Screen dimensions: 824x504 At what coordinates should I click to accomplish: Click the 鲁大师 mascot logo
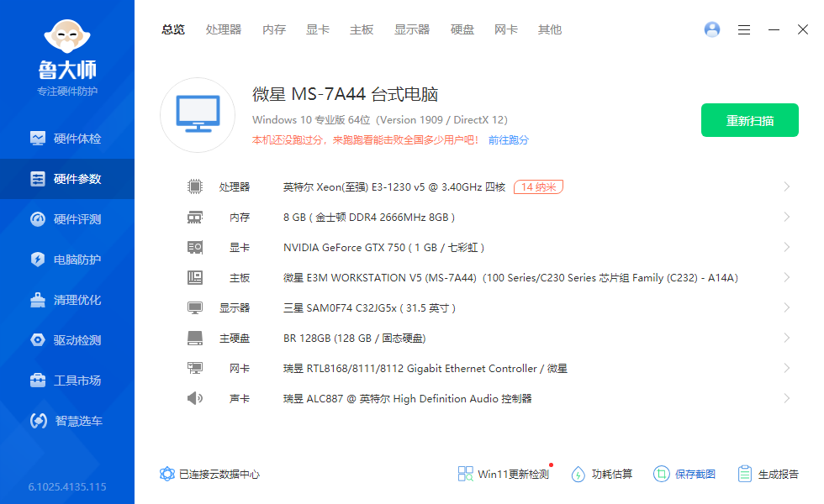[x=67, y=35]
